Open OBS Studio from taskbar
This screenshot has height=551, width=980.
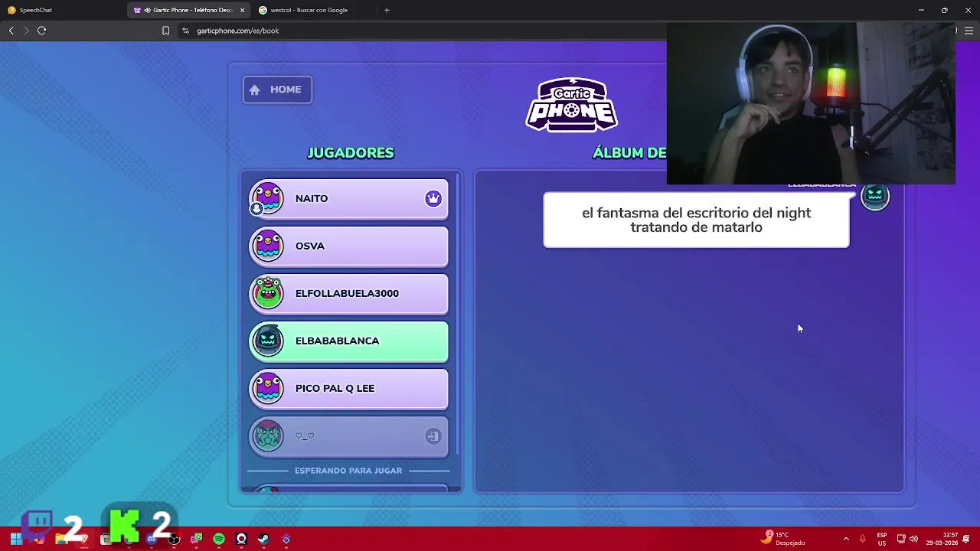[174, 540]
